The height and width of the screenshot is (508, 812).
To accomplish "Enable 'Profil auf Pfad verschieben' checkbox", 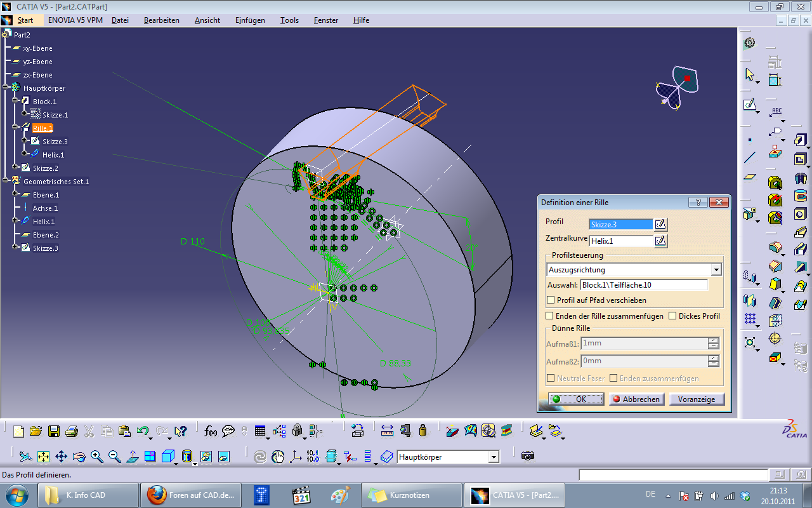I will click(551, 300).
